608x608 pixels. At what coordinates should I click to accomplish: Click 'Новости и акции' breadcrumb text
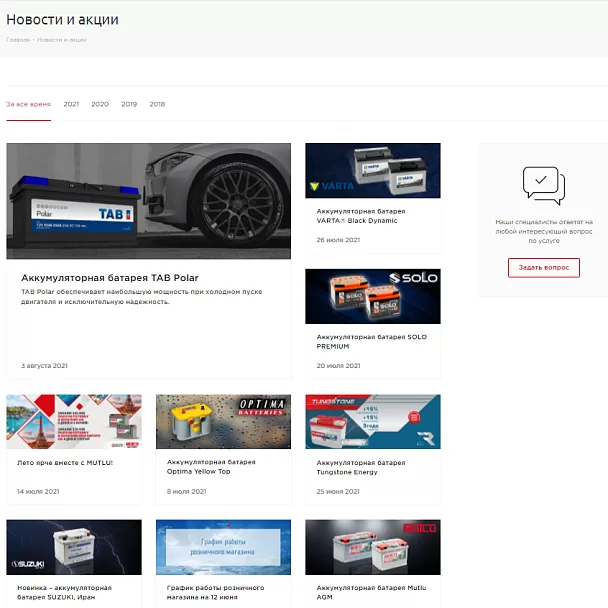click(x=62, y=40)
